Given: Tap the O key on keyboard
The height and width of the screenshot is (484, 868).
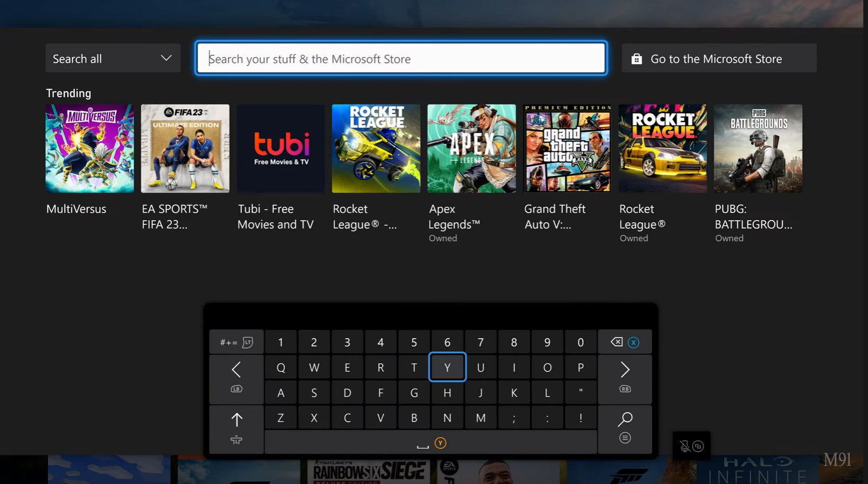Looking at the screenshot, I should (x=547, y=367).
